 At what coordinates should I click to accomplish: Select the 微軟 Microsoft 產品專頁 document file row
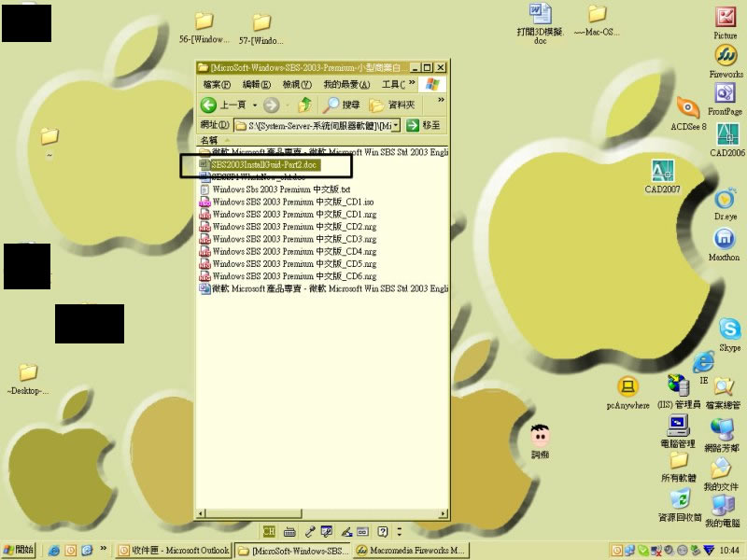[323, 288]
